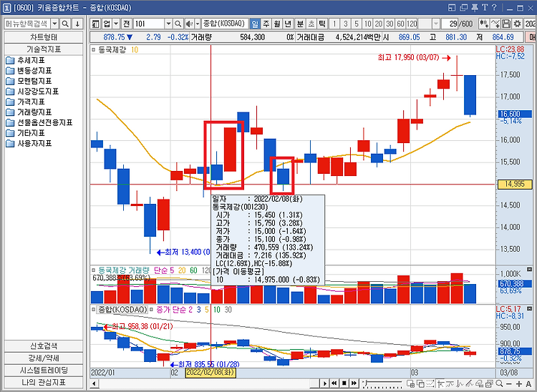Open the code 101 dropdown arrow
This screenshot has height=392, width=537.
tap(168, 24)
